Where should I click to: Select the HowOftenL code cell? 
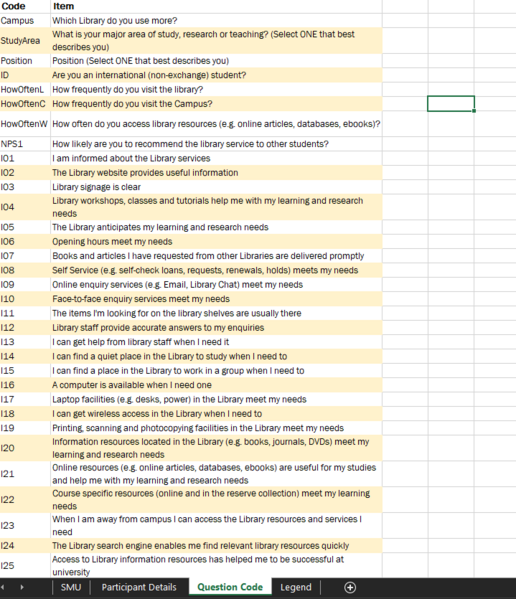tap(25, 89)
